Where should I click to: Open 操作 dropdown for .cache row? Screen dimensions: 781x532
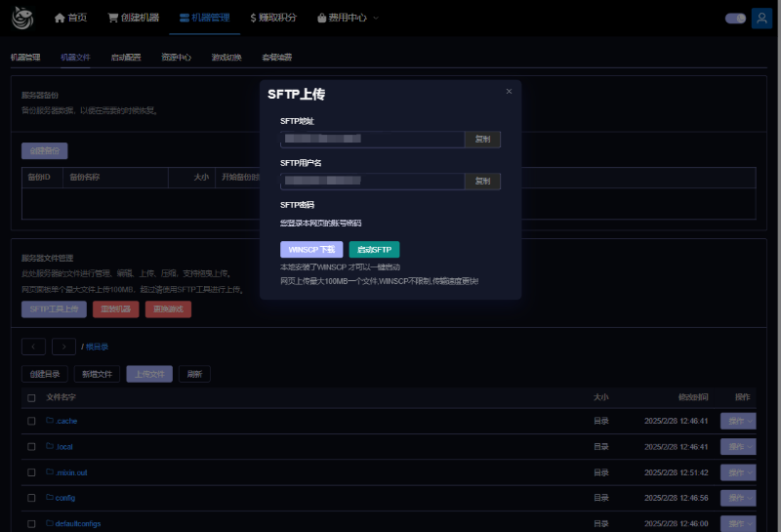737,421
